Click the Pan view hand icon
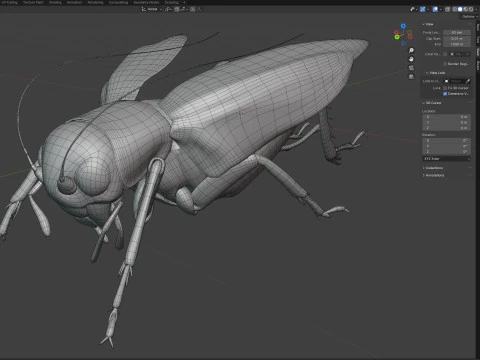The width and height of the screenshot is (480, 360). point(411,59)
